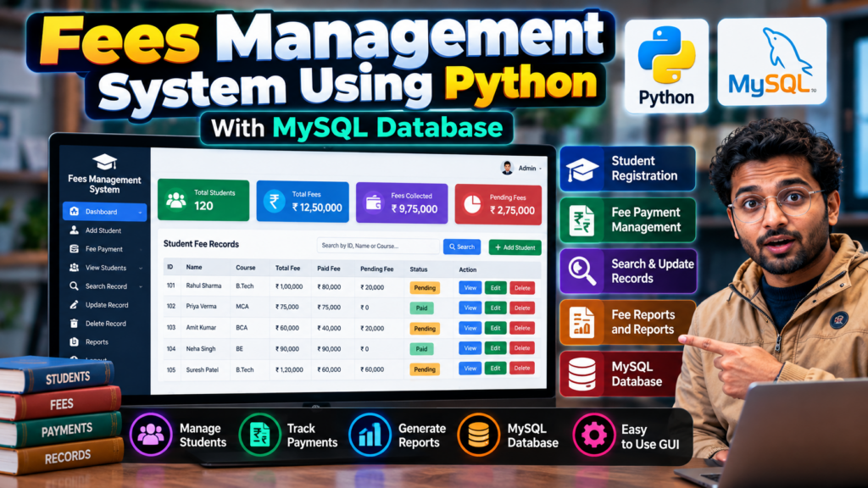
Task: Click the Student Registration graduation cap icon
Action: (x=581, y=169)
